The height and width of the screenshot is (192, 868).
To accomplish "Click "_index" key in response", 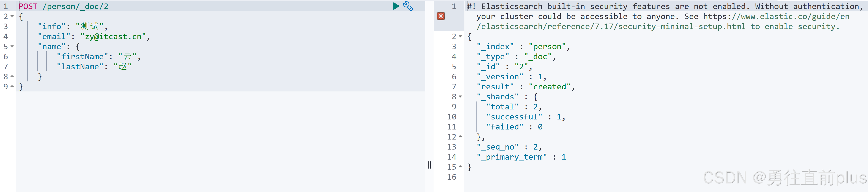I will click(495, 46).
